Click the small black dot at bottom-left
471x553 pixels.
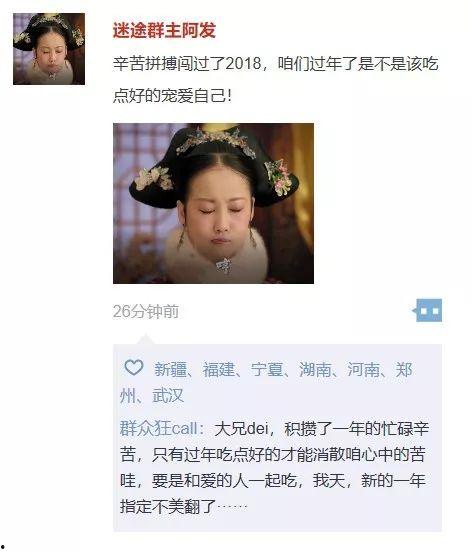(x=3, y=547)
